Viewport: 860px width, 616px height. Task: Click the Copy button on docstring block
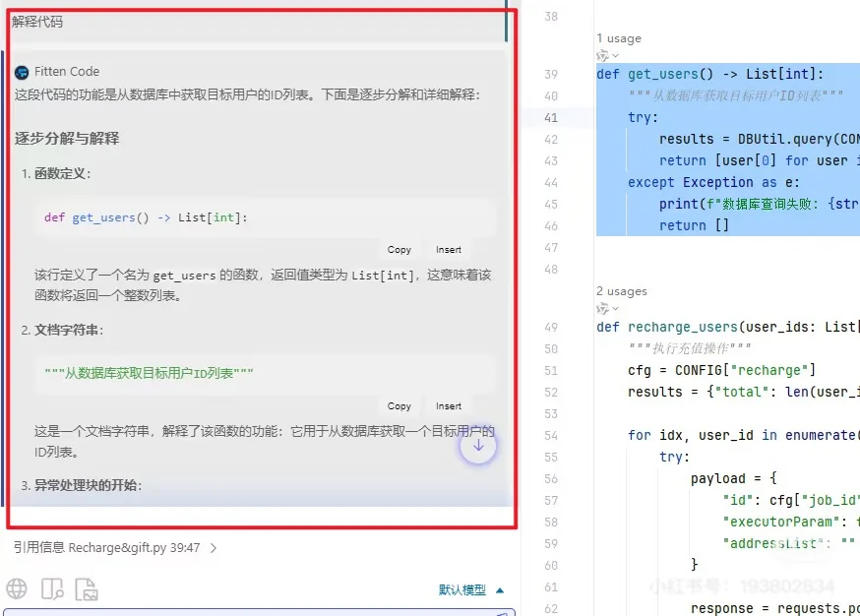click(x=399, y=405)
